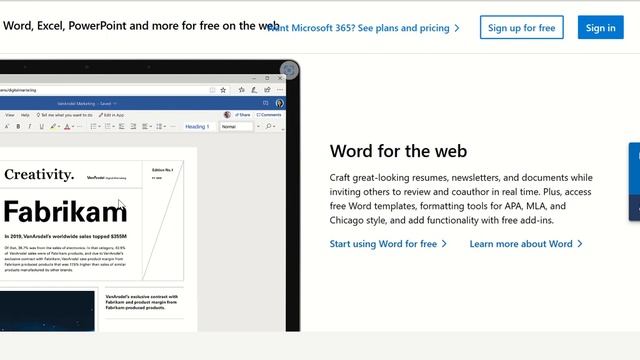Click the bullet list icon in Word ribbon
The image size is (640, 360).
click(x=93, y=126)
